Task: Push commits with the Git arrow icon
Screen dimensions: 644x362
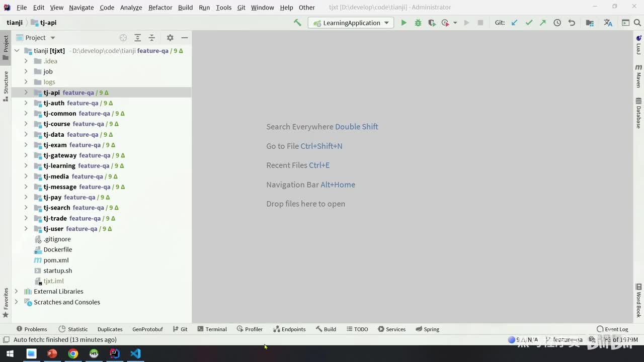Action: click(543, 23)
